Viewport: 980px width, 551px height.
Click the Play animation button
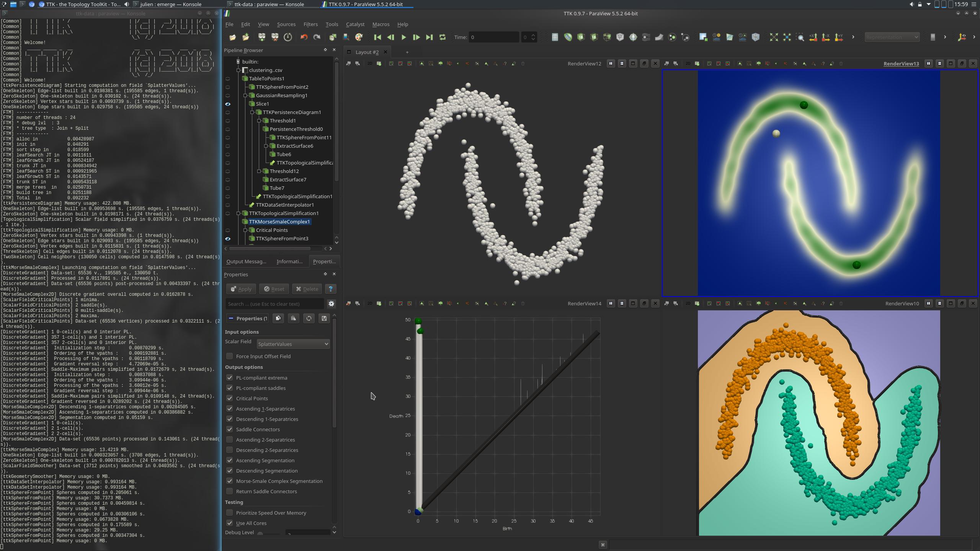coord(403,37)
